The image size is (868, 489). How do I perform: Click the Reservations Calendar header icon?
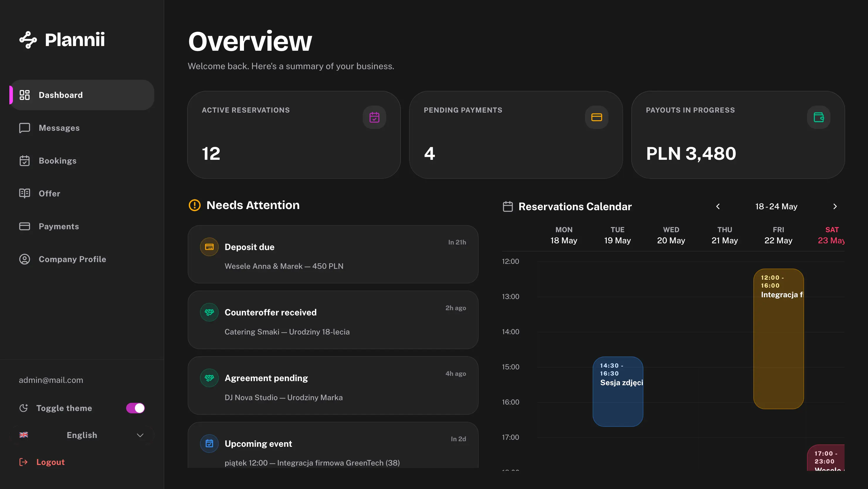click(508, 206)
